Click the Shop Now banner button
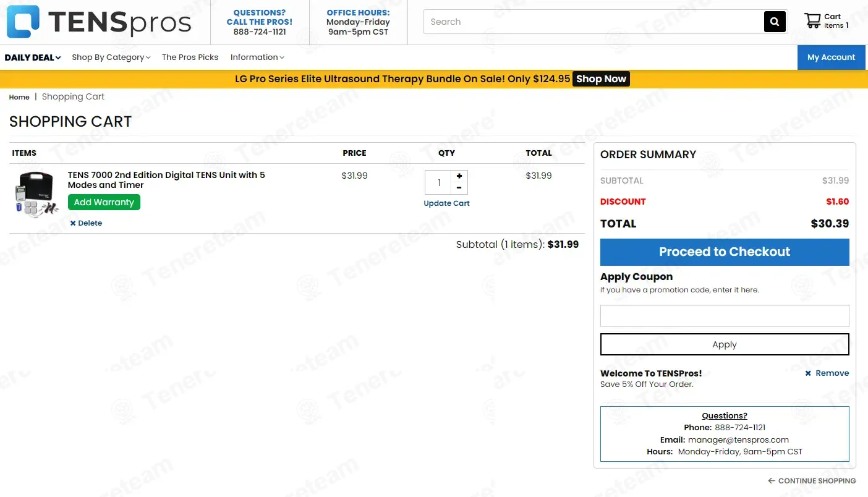Image resolution: width=868 pixels, height=497 pixels. point(601,79)
